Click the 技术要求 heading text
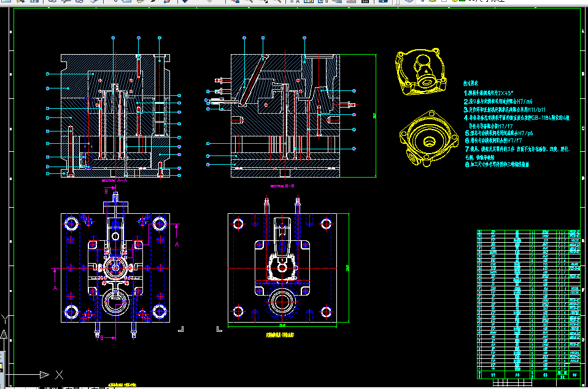The width and height of the screenshot is (588, 389). [471, 84]
